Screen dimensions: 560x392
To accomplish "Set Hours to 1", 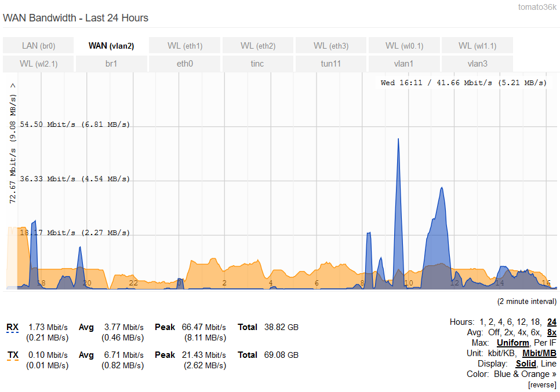I will coord(482,322).
